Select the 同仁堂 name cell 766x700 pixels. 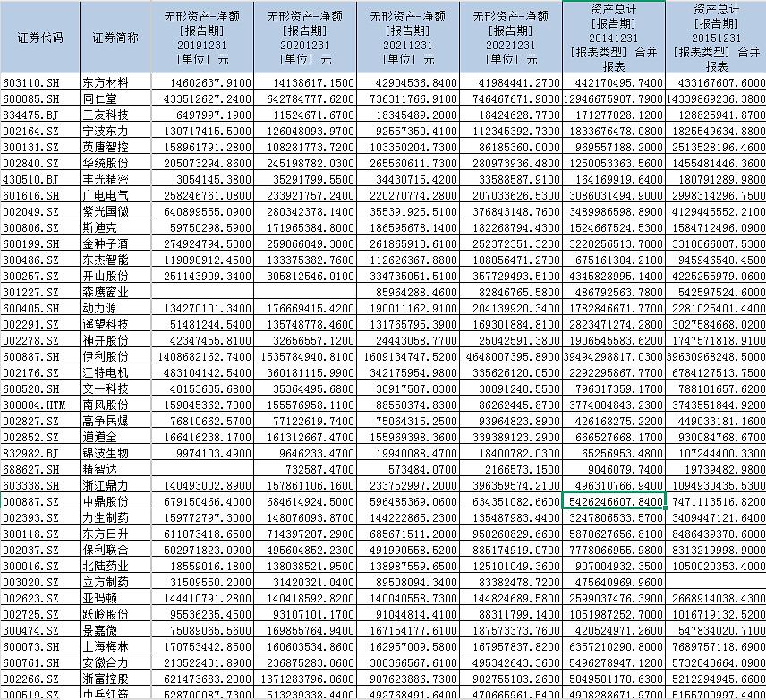[115, 98]
